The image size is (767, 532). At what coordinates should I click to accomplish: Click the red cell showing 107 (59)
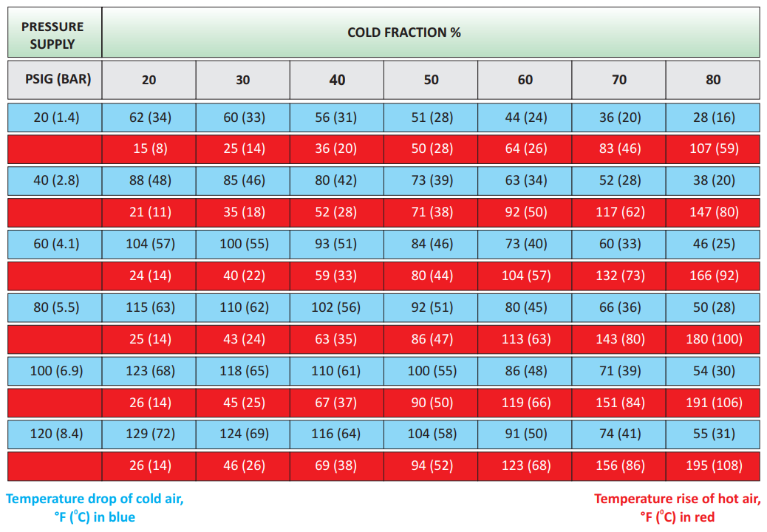713,149
